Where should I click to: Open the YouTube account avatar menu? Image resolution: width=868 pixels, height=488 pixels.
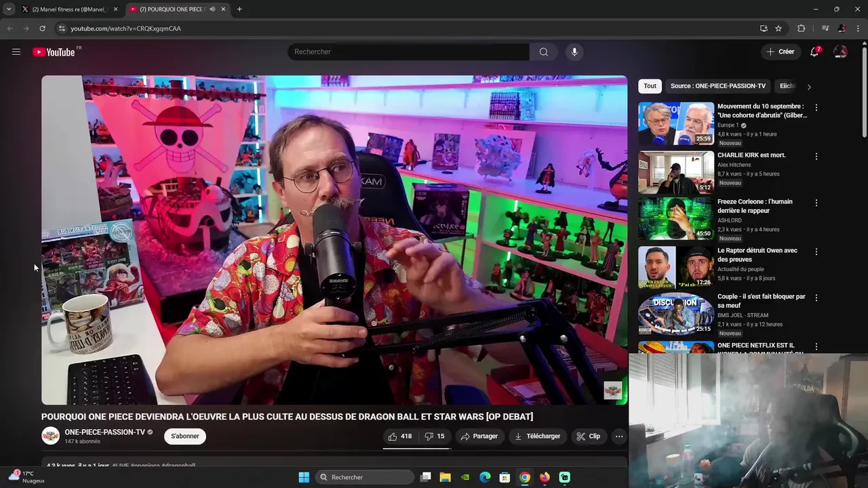coord(840,52)
